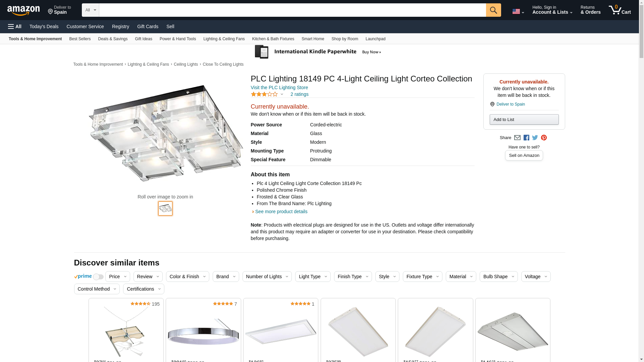
Task: Select the ceiling light product thumbnail
Action: pyautogui.click(x=165, y=208)
